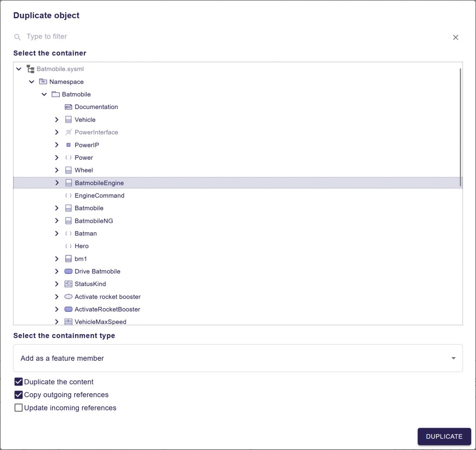Click the PowerIP square port icon

(68, 145)
